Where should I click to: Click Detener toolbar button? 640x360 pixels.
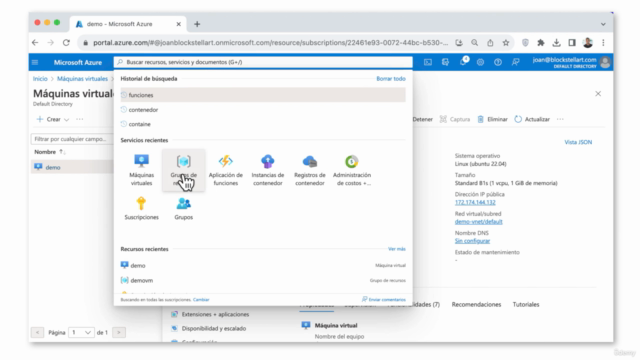pyautogui.click(x=422, y=119)
